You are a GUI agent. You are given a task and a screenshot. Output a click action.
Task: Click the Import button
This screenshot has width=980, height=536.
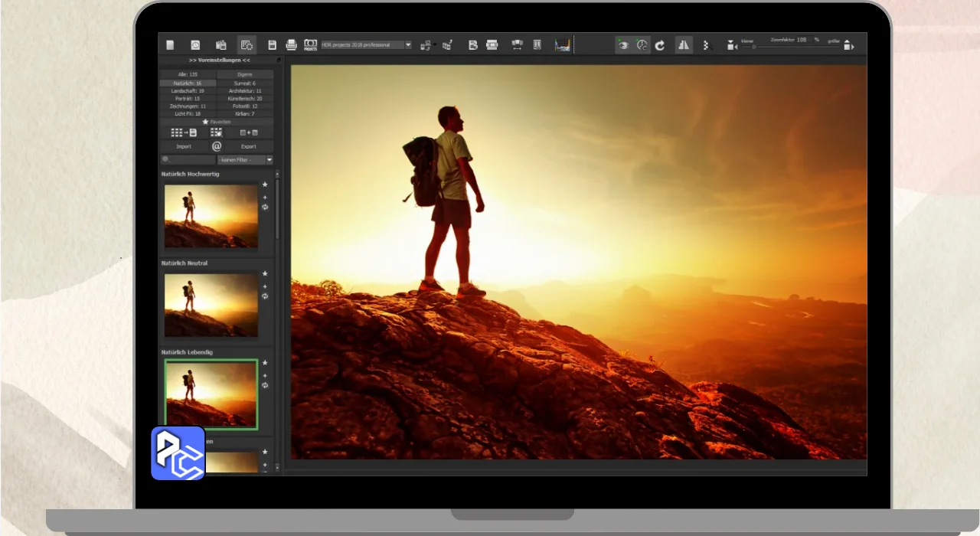184,146
